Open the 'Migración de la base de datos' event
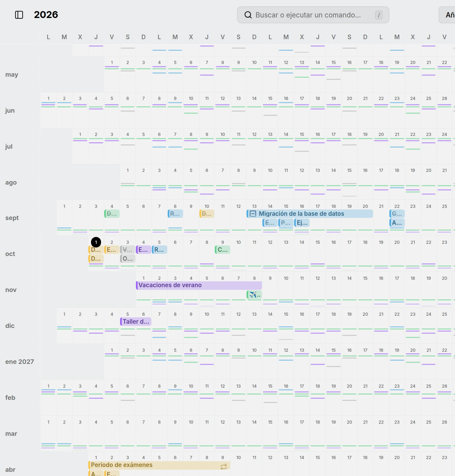The width and height of the screenshot is (455, 476). click(310, 214)
